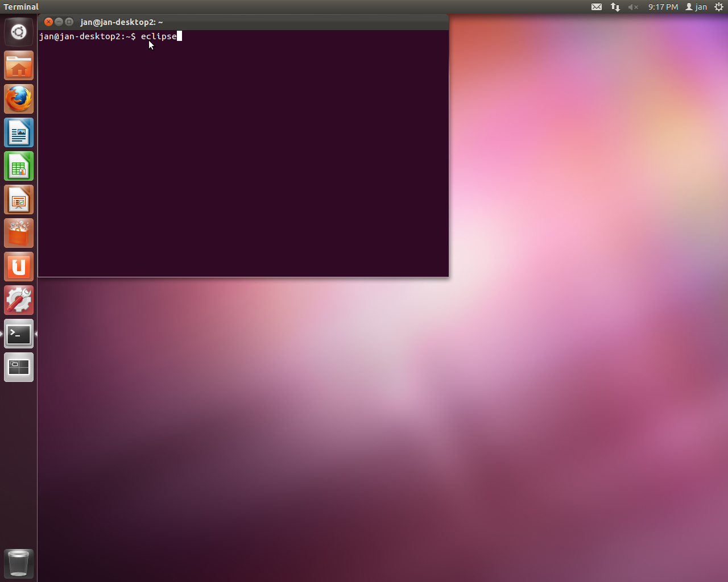Open the power gear session menu

(719, 7)
